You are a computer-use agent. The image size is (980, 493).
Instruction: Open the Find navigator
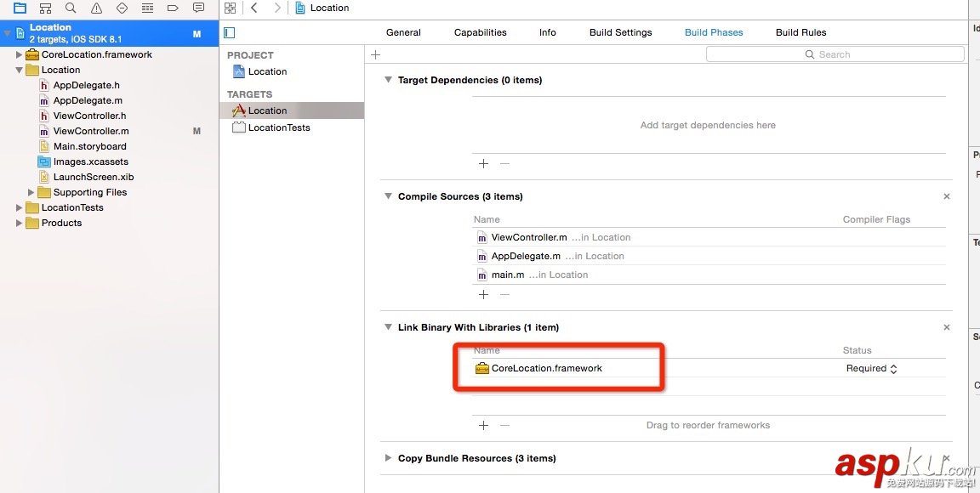[x=71, y=8]
